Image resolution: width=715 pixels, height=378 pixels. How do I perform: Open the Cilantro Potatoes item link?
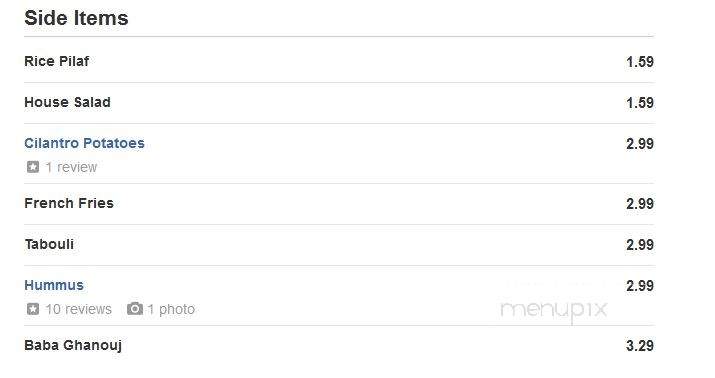(84, 143)
